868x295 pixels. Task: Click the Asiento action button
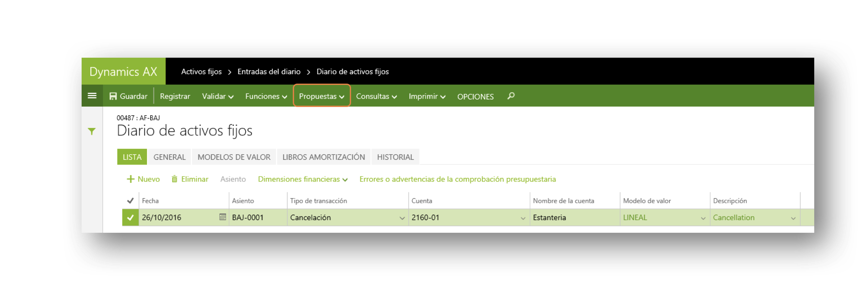pyautogui.click(x=233, y=179)
